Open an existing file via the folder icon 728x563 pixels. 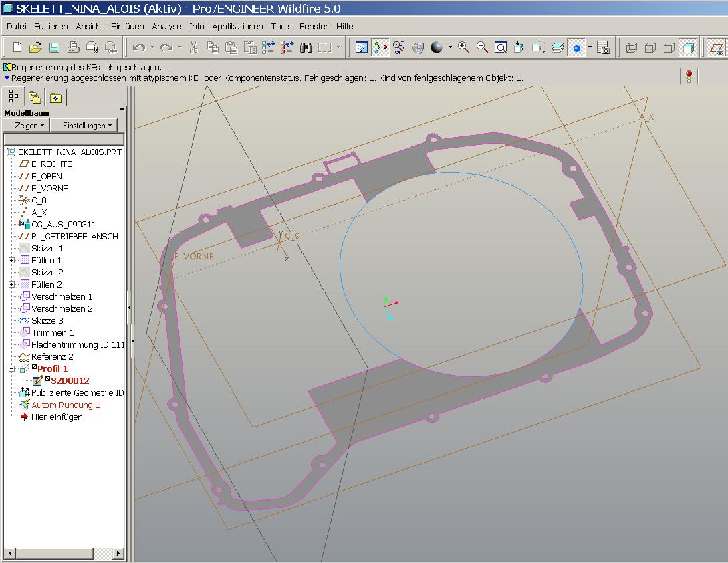coord(35,47)
